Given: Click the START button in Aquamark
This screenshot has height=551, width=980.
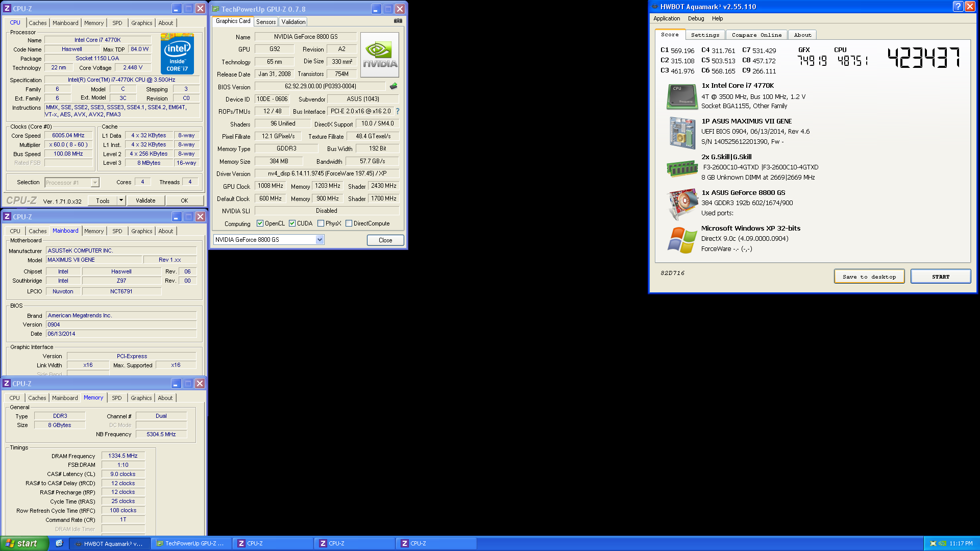Looking at the screenshot, I should pyautogui.click(x=941, y=277).
